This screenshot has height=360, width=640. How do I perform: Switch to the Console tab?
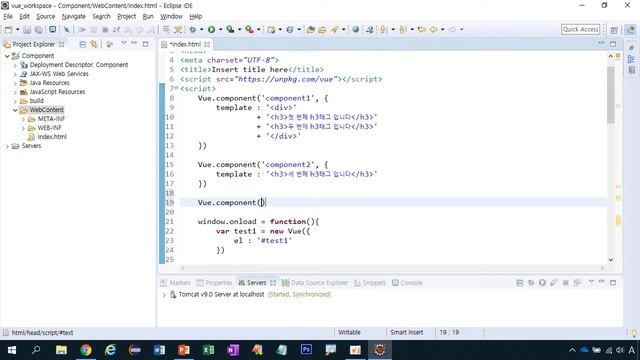click(x=407, y=282)
